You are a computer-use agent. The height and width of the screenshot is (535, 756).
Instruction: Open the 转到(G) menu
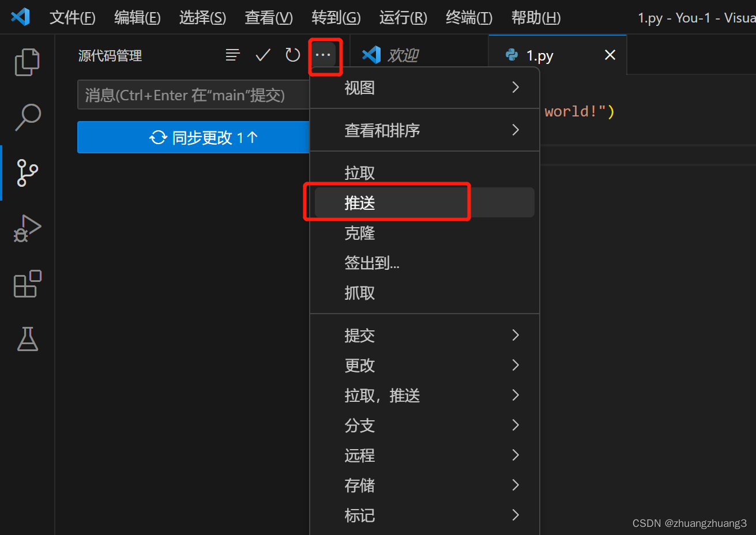pyautogui.click(x=336, y=18)
